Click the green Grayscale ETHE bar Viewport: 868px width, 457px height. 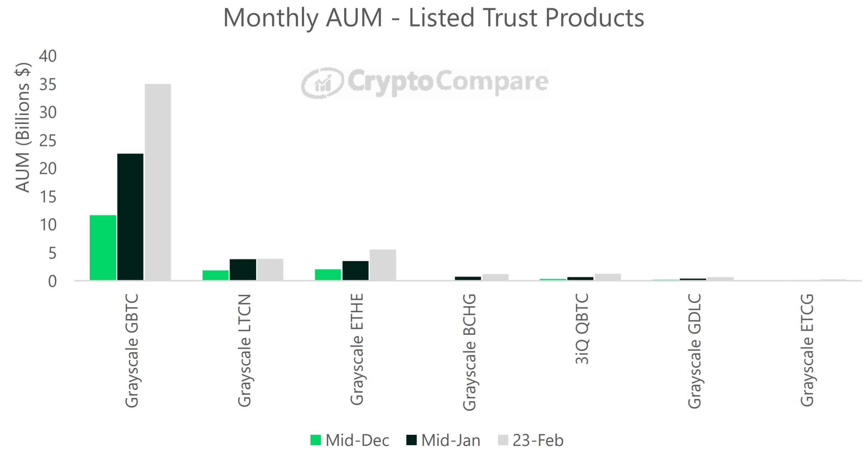pos(328,274)
